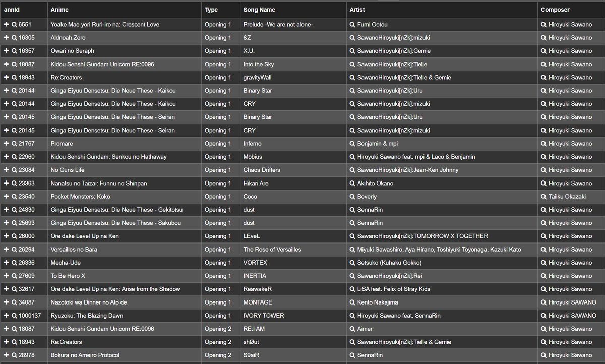Select the artist Hiroyuki Sawano feat. SennaRin

click(399, 316)
